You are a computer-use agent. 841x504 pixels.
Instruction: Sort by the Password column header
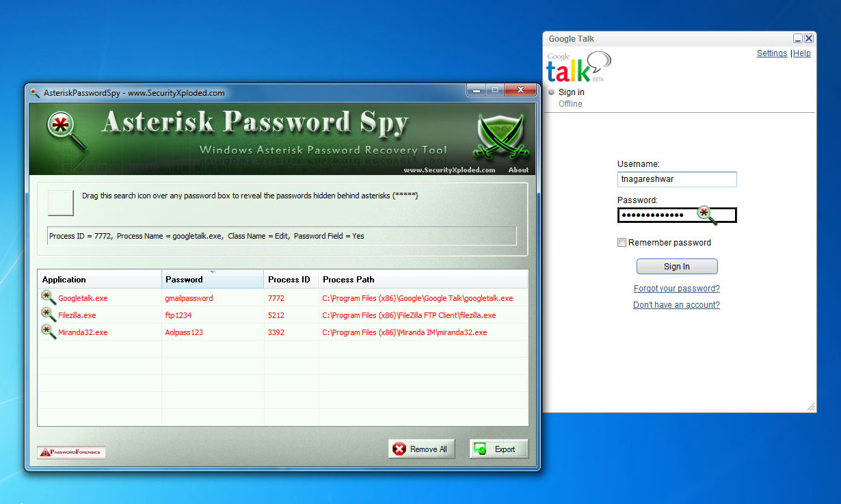(x=213, y=279)
